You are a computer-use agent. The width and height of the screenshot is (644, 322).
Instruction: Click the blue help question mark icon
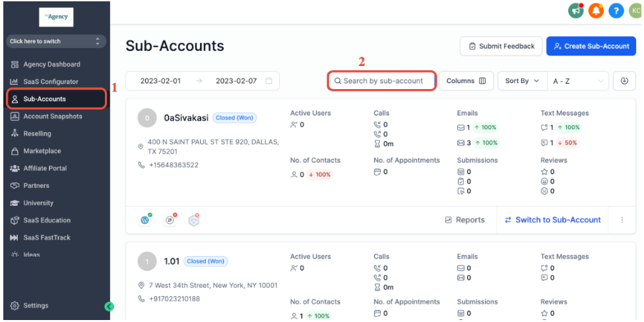616,11
